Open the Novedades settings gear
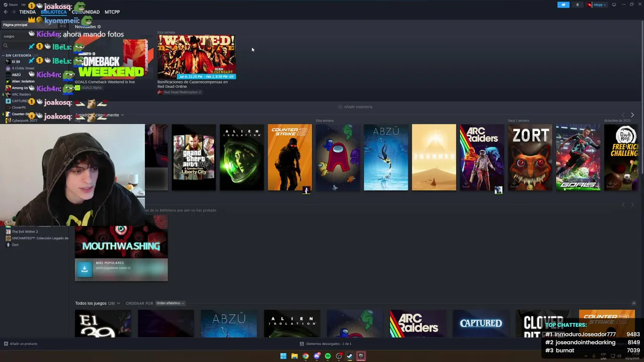 pos(99,27)
